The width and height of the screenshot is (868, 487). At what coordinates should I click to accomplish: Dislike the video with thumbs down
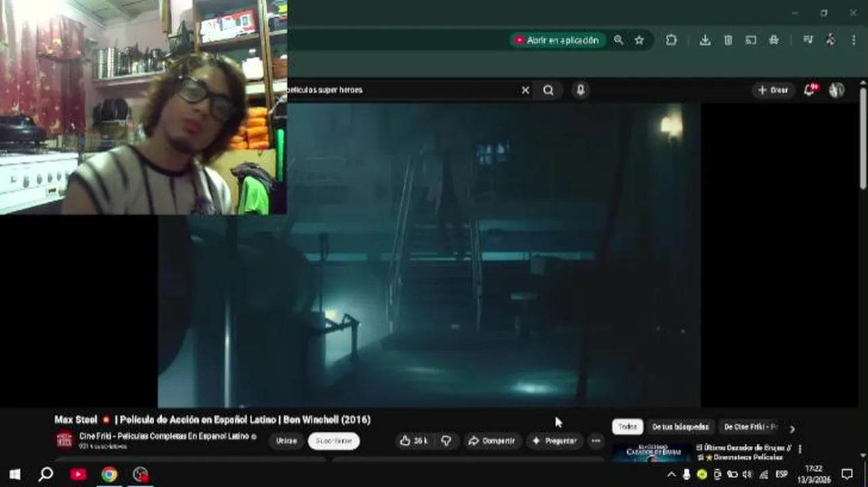(446, 441)
